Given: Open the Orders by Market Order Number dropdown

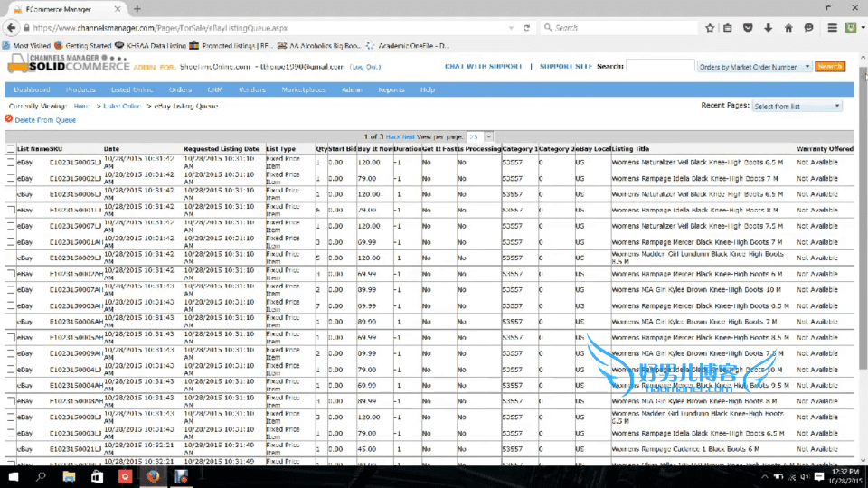Looking at the screenshot, I should [x=754, y=67].
